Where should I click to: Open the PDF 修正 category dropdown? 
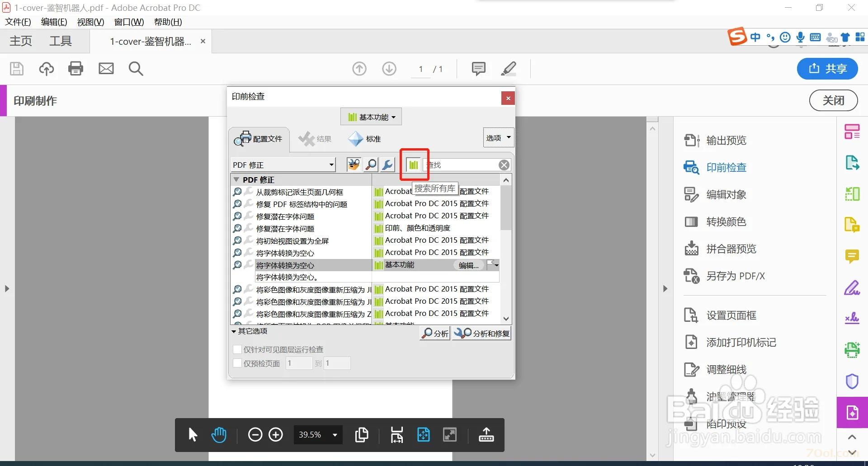[x=283, y=165]
